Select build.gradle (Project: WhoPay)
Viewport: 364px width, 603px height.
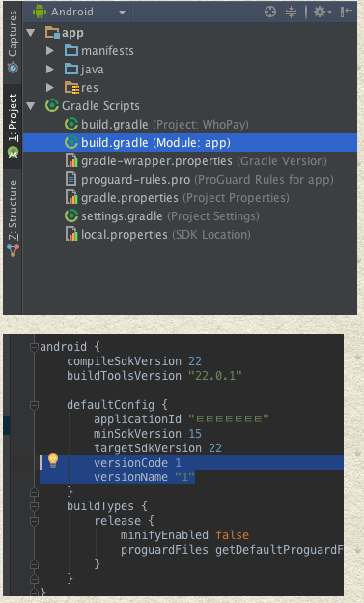coord(156,125)
